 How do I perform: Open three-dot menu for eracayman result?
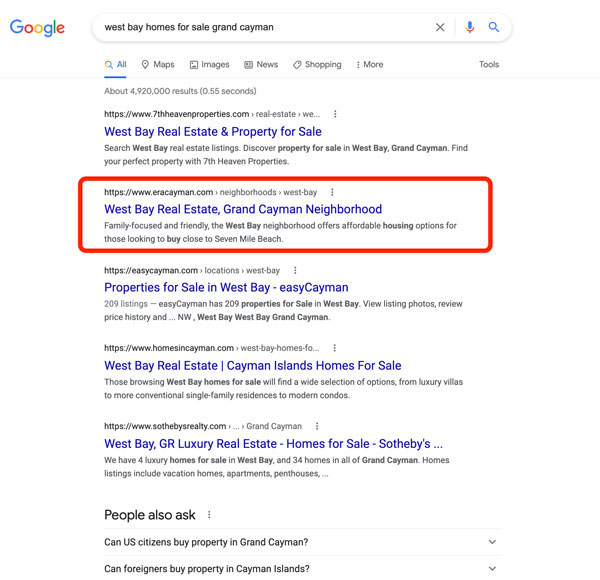(332, 192)
